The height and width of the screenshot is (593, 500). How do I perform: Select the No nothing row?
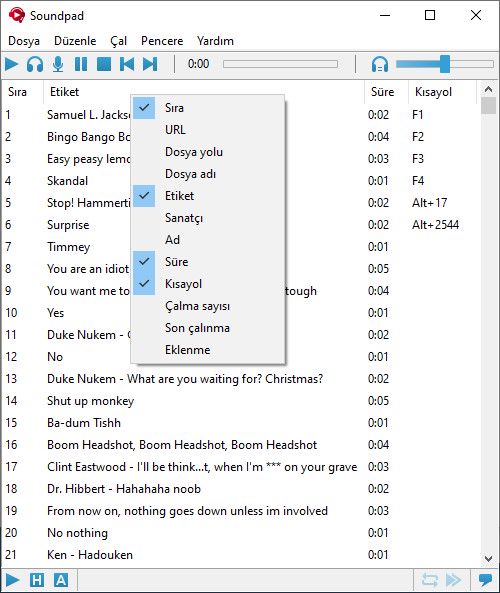click(x=241, y=533)
